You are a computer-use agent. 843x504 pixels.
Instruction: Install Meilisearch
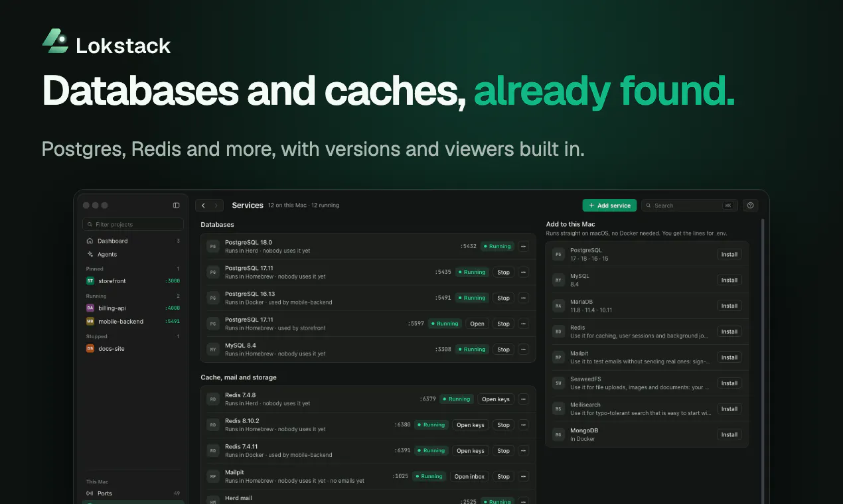click(x=729, y=409)
